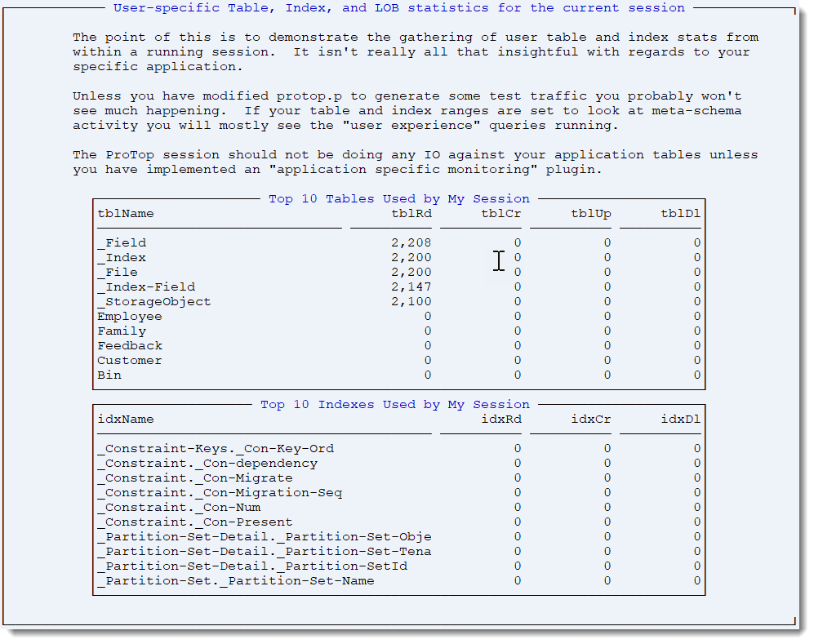Select the tblCr column header
The width and height of the screenshot is (814, 644).
coord(501,214)
